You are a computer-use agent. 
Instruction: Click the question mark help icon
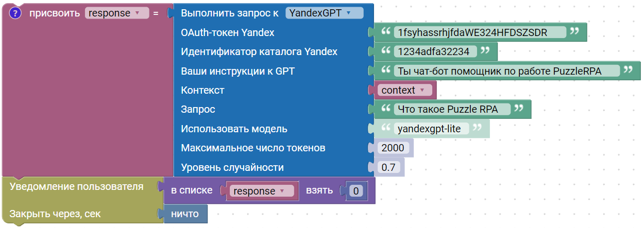pos(15,13)
